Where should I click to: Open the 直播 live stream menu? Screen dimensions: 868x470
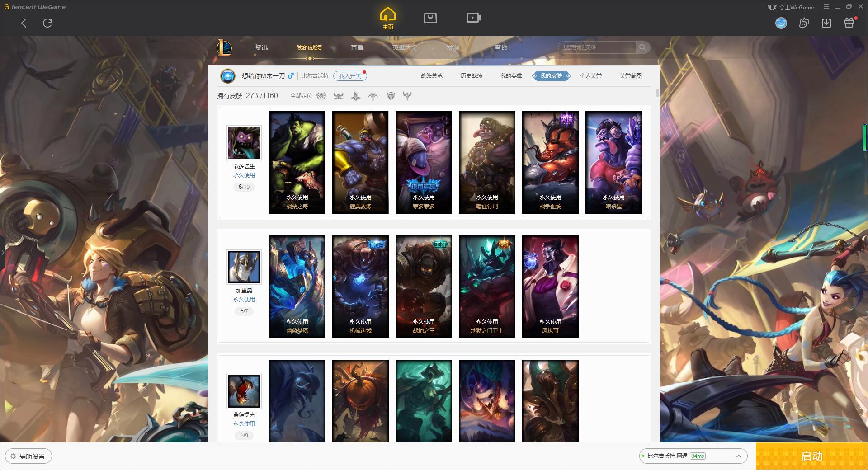point(357,47)
